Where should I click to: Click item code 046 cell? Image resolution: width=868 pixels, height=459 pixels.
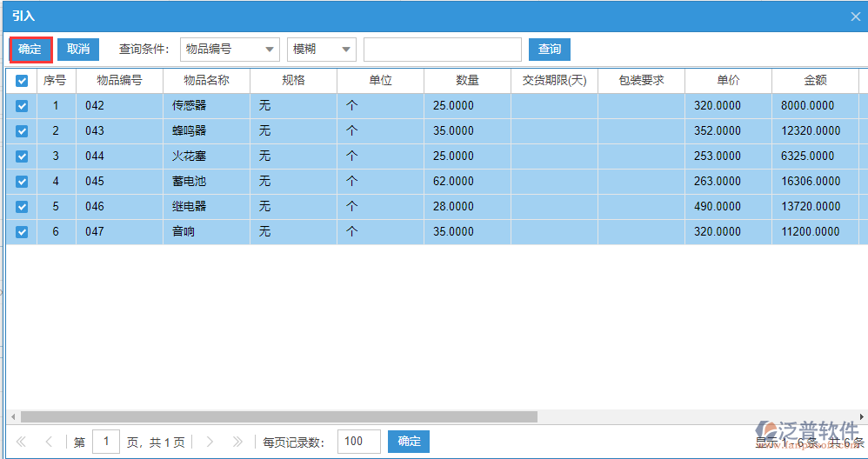point(119,206)
